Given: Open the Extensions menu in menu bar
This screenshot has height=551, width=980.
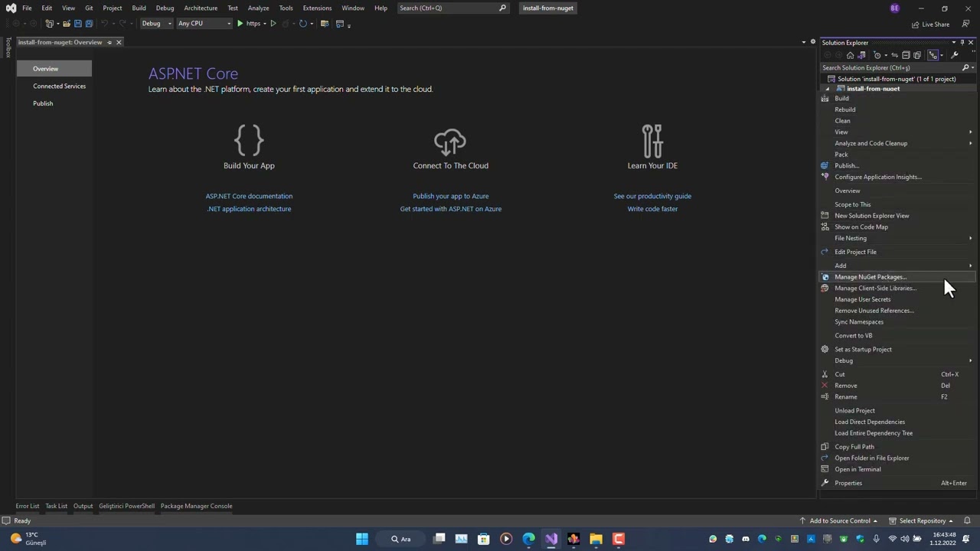Looking at the screenshot, I should (x=317, y=8).
